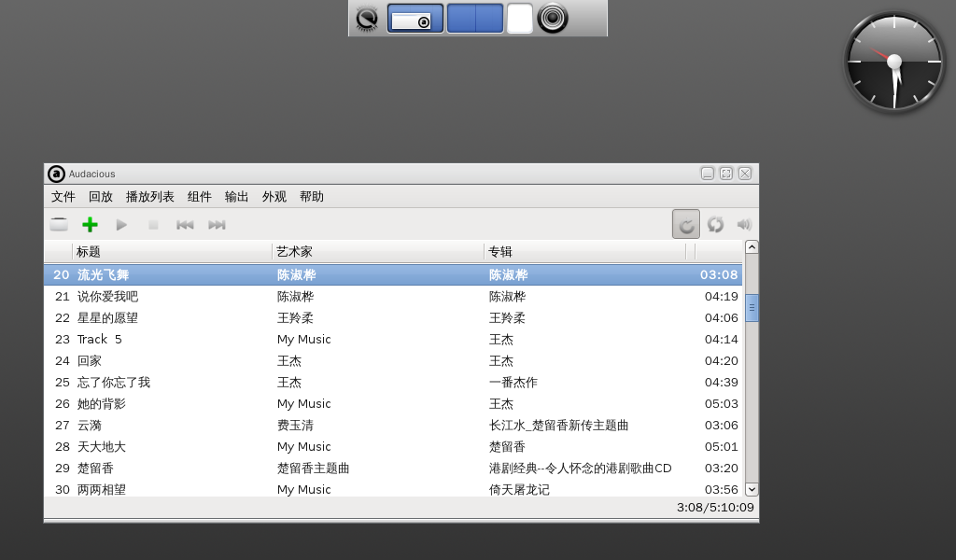Select track 27 云漪
The height and width of the screenshot is (560, 956).
[x=393, y=425]
